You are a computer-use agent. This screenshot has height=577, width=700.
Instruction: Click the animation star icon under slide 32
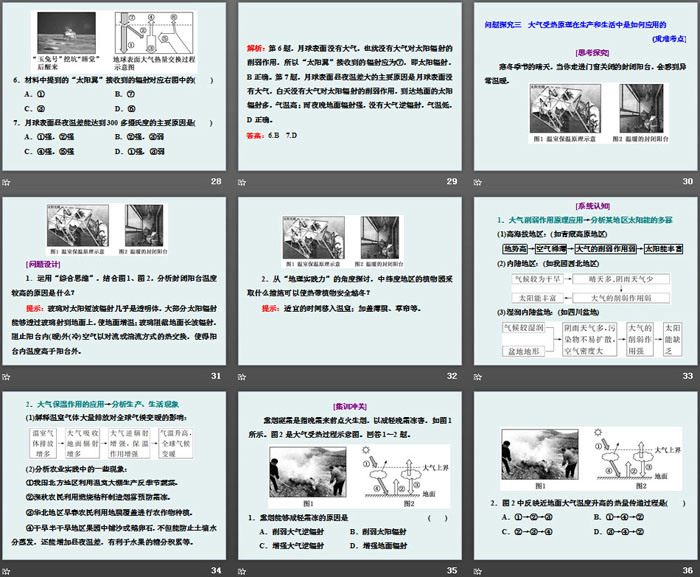243,376
